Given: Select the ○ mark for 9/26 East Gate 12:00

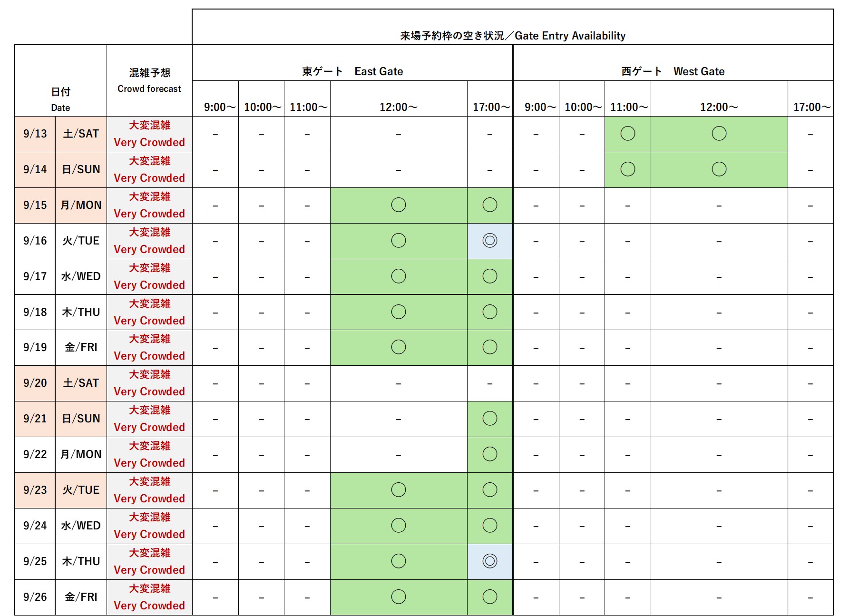Looking at the screenshot, I should pyautogui.click(x=398, y=597).
